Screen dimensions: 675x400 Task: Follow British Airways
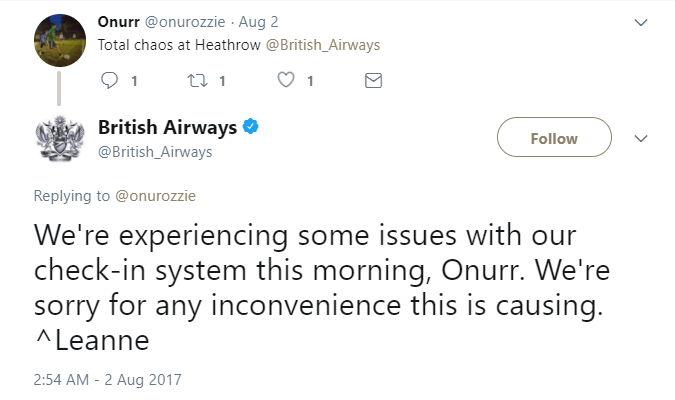(x=553, y=139)
